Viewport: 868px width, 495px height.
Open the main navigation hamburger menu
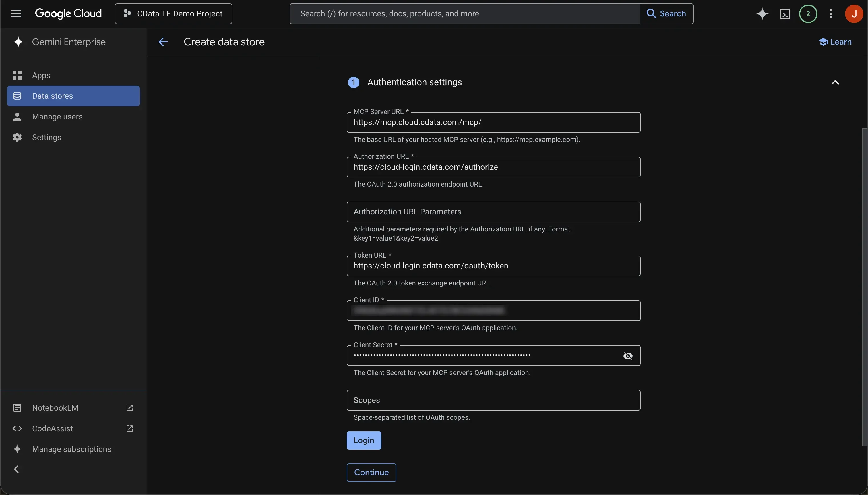coord(16,13)
